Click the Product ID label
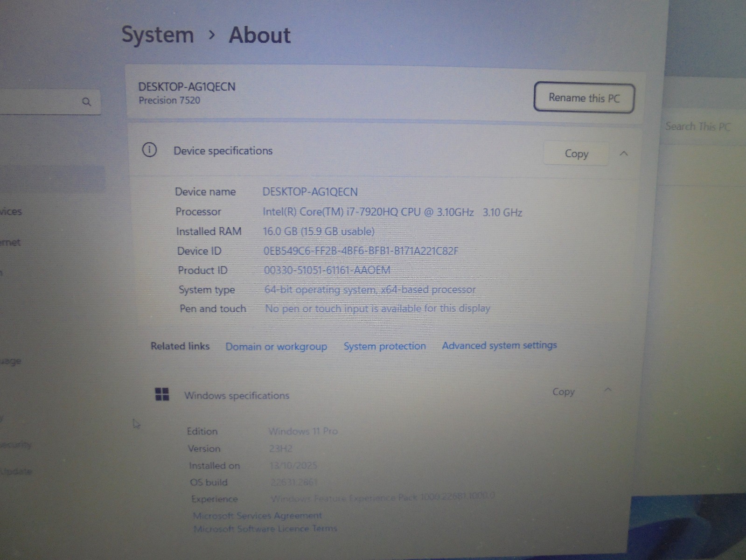Screen dimensions: 746x560 point(202,270)
